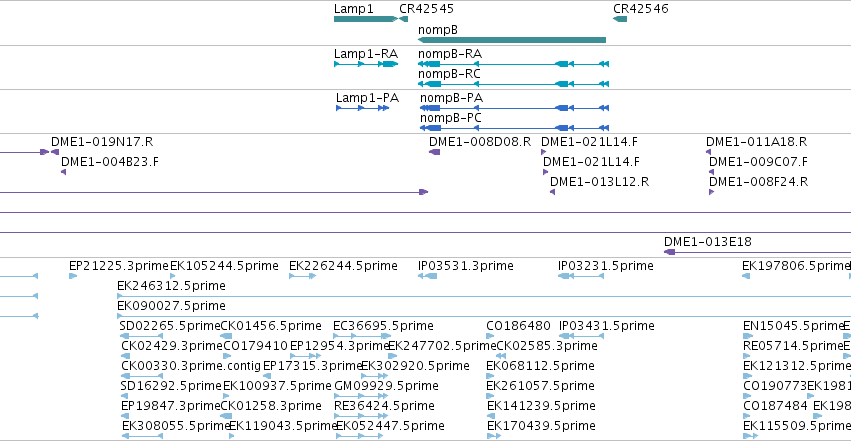The image size is (851, 441).
Task: Click the CK01258.3prime EST label
Action: [271, 406]
